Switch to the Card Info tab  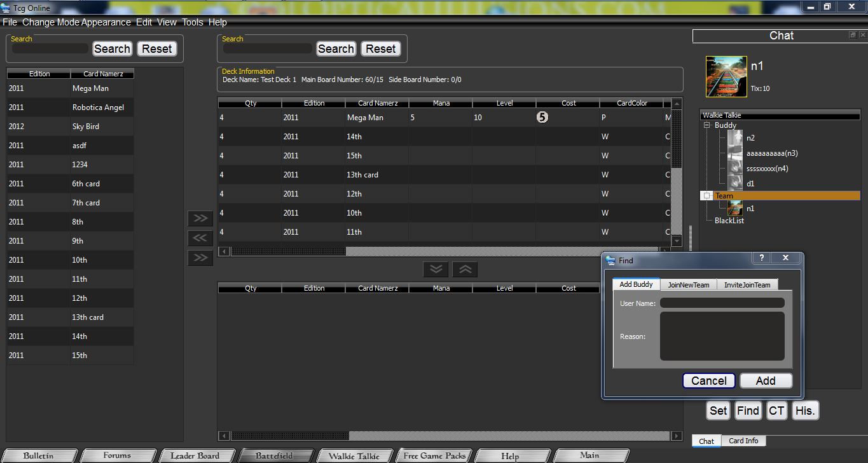(743, 441)
